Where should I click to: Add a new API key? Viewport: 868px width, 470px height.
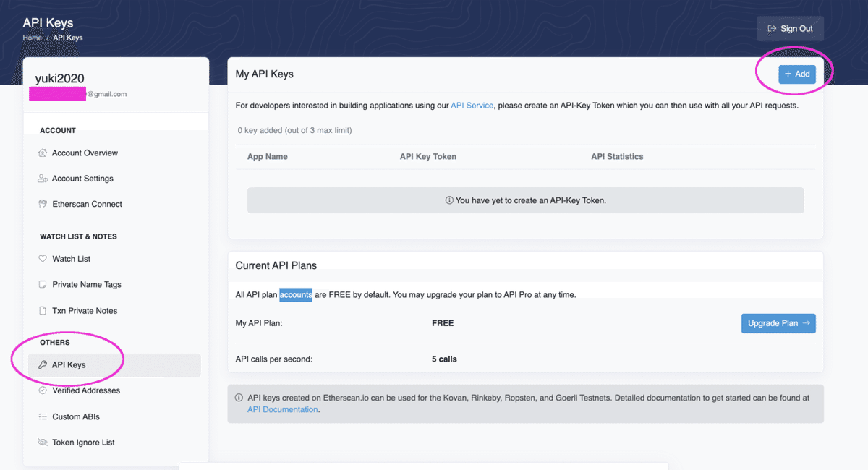(x=796, y=74)
